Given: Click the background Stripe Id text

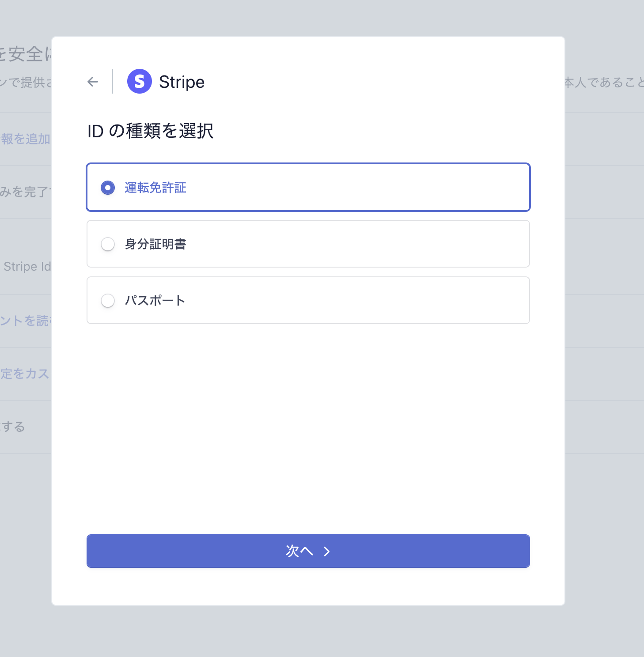Looking at the screenshot, I should (x=27, y=267).
